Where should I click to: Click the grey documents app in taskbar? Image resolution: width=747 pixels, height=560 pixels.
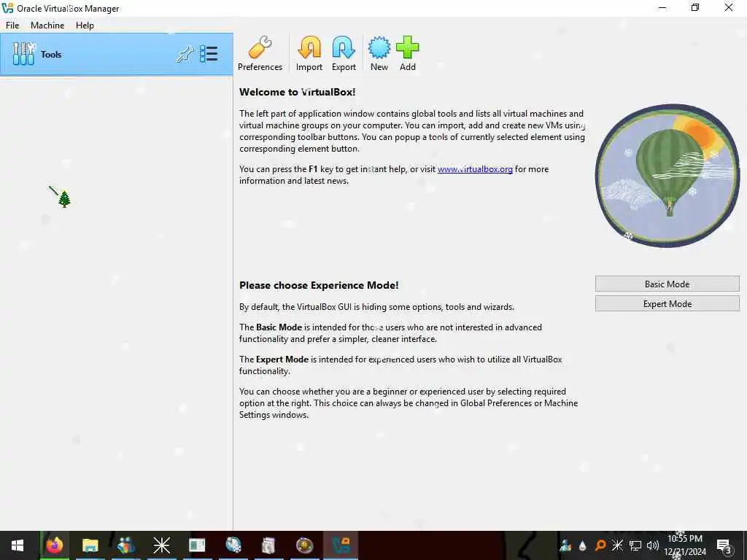coord(268,545)
